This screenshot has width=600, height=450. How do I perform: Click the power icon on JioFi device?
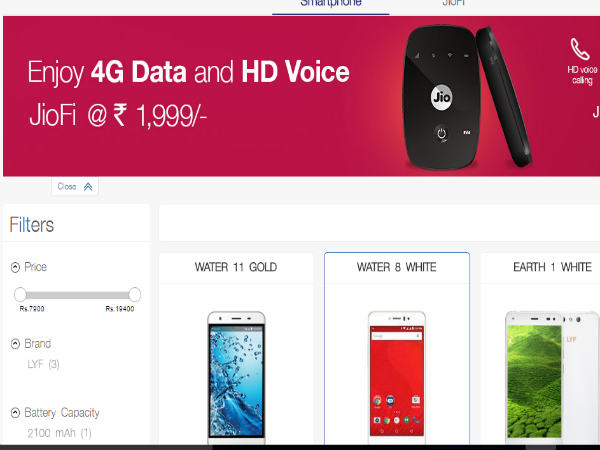[442, 134]
